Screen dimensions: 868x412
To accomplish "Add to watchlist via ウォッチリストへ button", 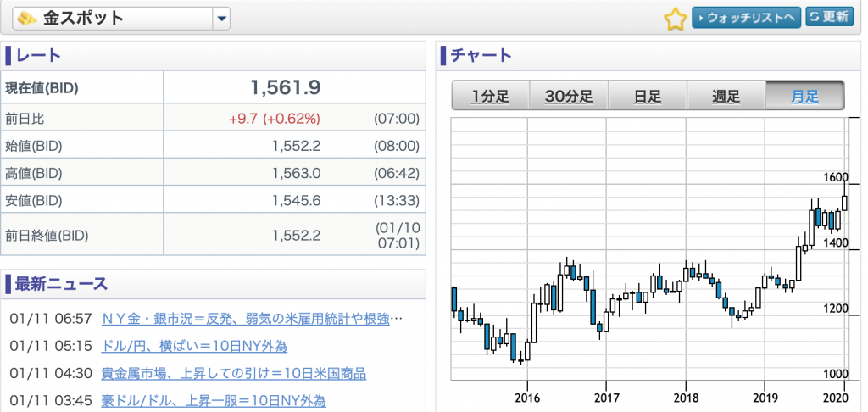I will 746,18.
